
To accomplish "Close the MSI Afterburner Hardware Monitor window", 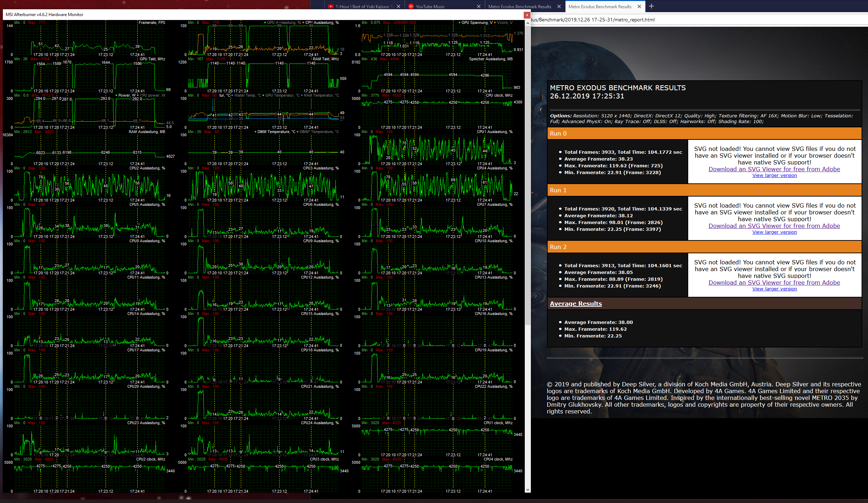I will [x=527, y=15].
